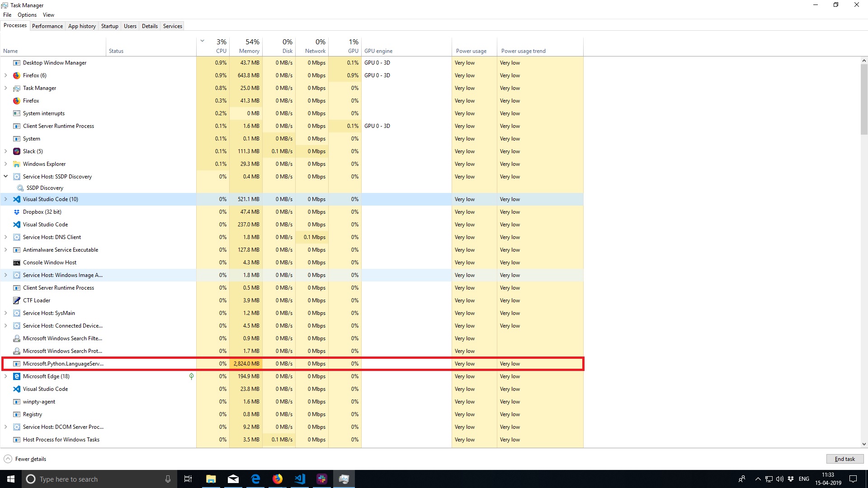Click the Visual Studio Code process icon
The width and height of the screenshot is (868, 488).
click(x=16, y=224)
